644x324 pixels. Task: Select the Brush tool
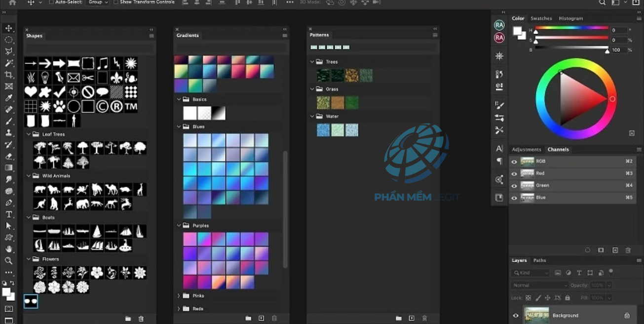click(9, 121)
